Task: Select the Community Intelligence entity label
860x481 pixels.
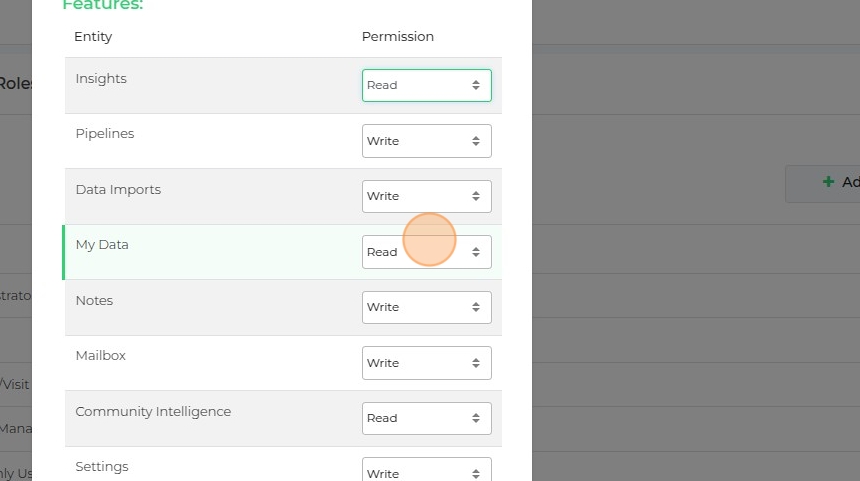Action: pos(153,412)
